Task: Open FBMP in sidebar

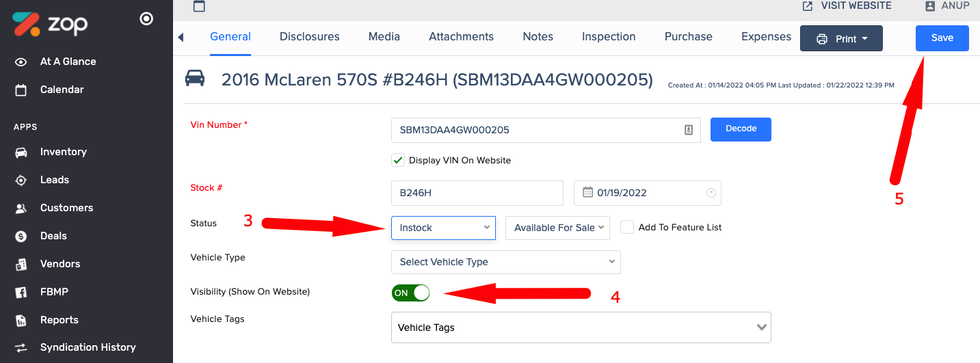Action: click(54, 292)
